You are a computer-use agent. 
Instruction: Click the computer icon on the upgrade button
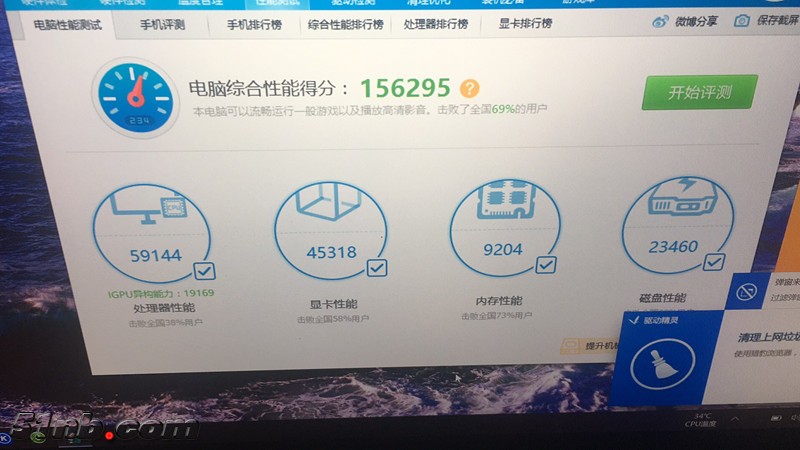570,346
